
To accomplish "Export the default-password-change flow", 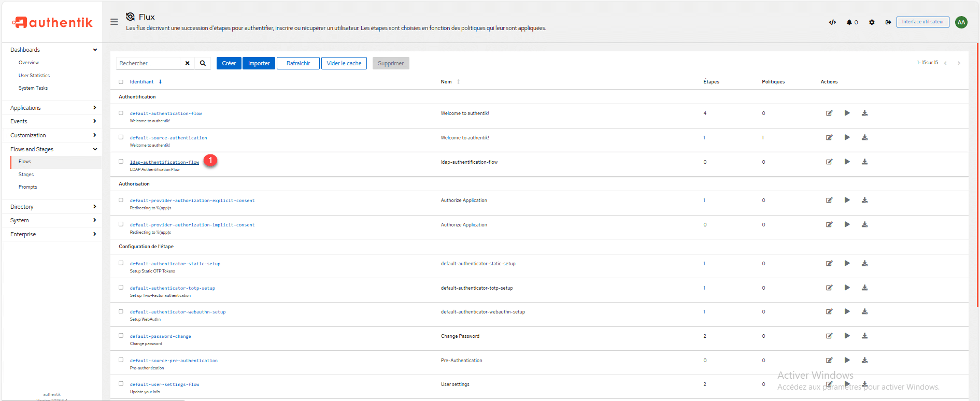I will tap(864, 336).
